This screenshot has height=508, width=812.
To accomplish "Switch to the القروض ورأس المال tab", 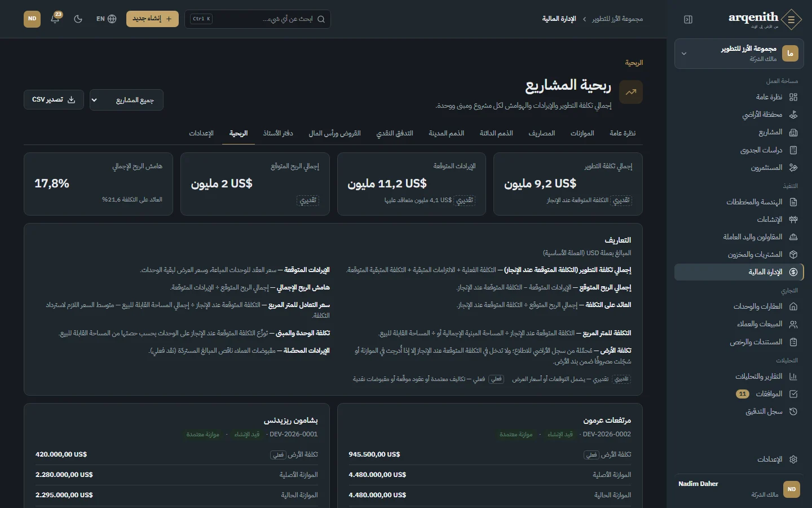I will (334, 133).
